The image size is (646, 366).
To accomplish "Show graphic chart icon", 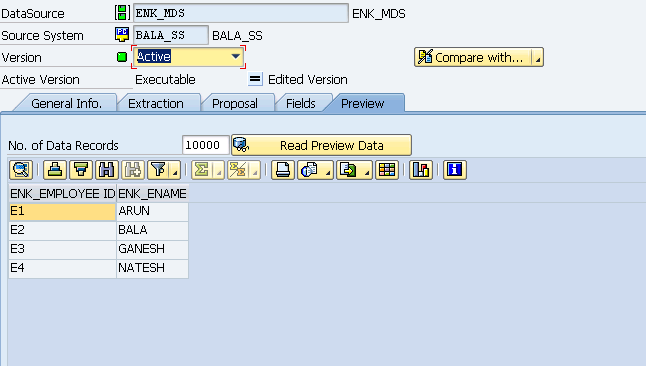I will coord(421,170).
